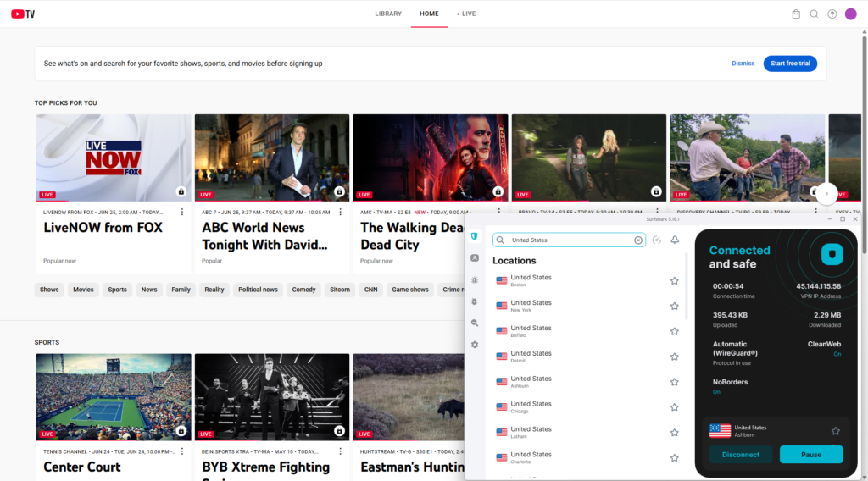The width and height of the screenshot is (868, 481).
Task: Filter by the Sitcom chip
Action: [x=340, y=290]
